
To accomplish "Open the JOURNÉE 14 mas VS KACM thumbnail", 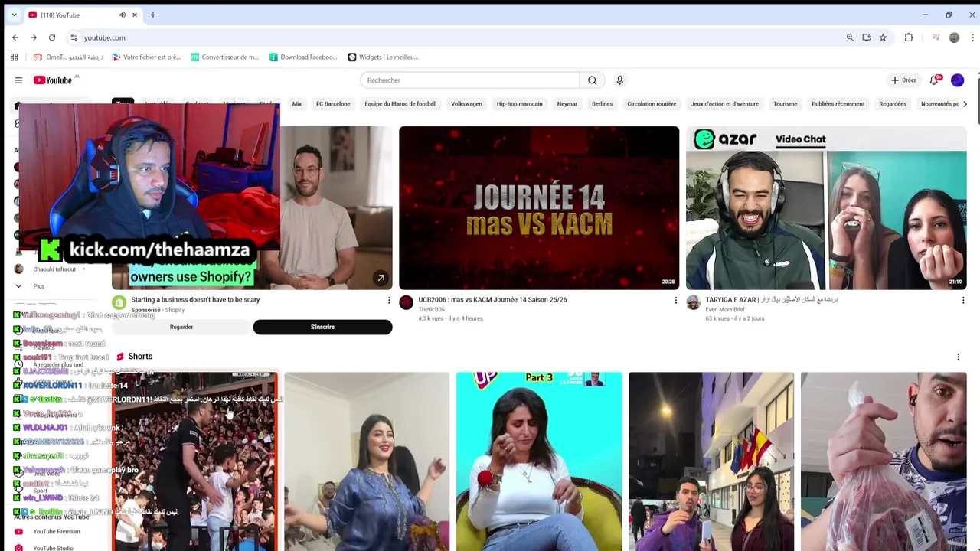I will click(x=539, y=208).
